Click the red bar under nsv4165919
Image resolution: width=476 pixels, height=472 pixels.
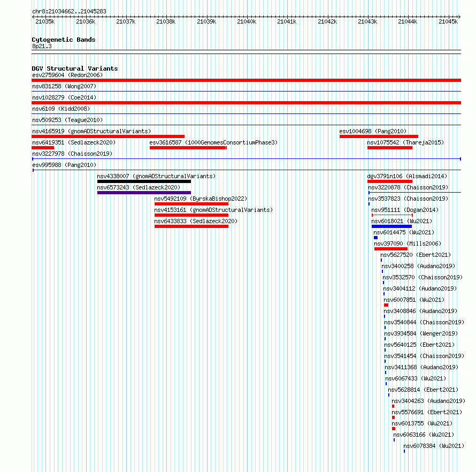(x=108, y=136)
